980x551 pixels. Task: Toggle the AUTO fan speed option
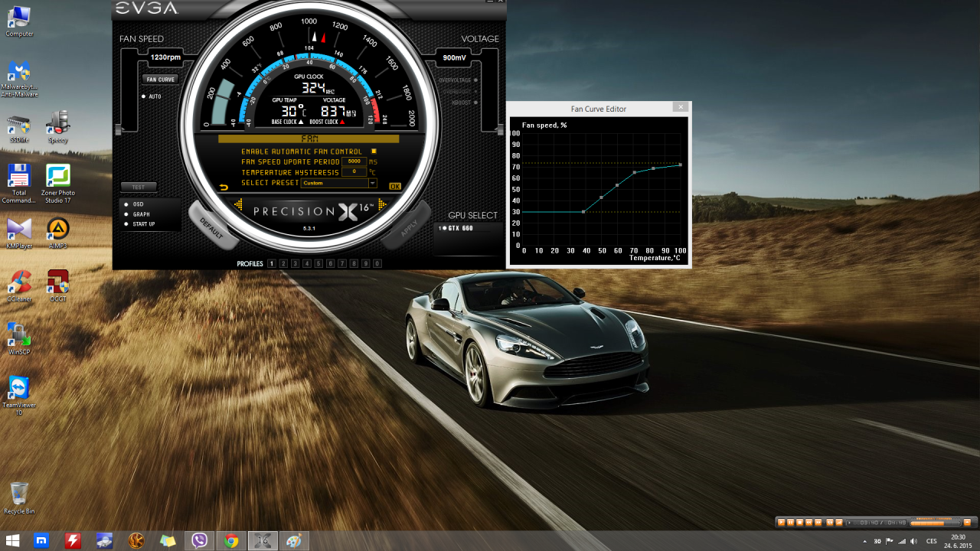143,96
